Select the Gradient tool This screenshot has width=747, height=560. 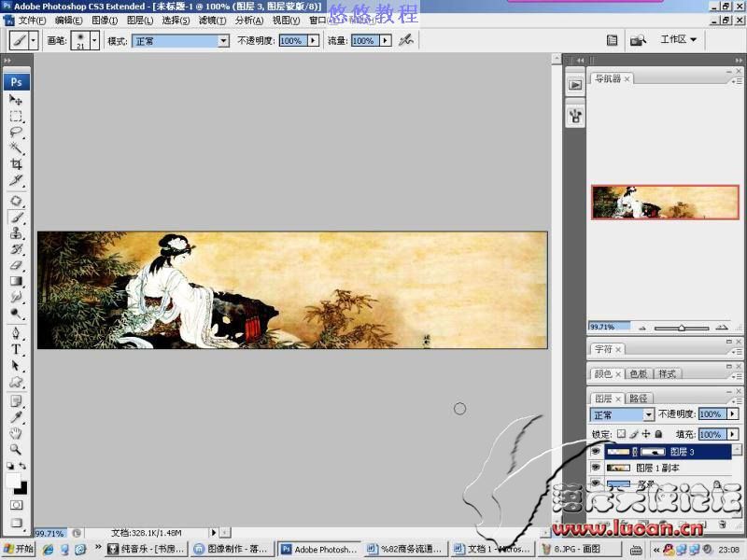tap(16, 281)
